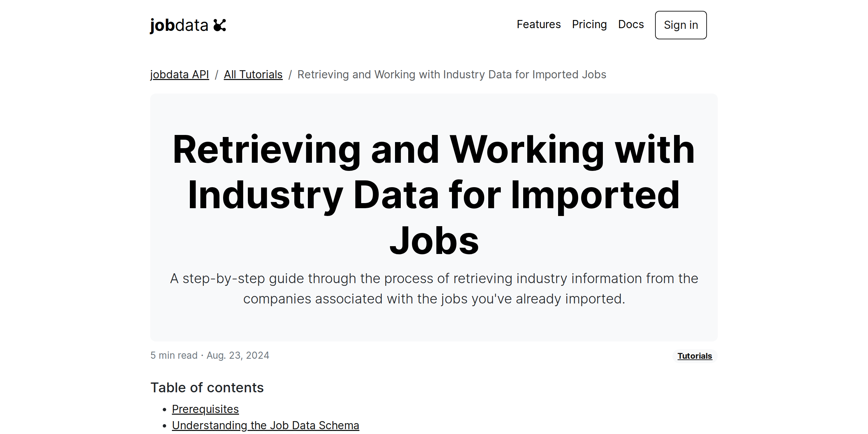The image size is (868, 434).
Task: Click the article title heading
Action: [x=434, y=195]
